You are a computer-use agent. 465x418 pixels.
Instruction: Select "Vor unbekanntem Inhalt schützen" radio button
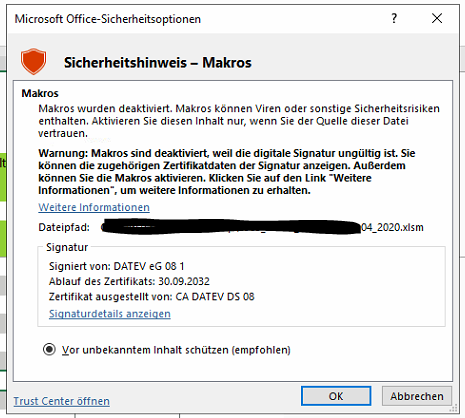coord(49,350)
